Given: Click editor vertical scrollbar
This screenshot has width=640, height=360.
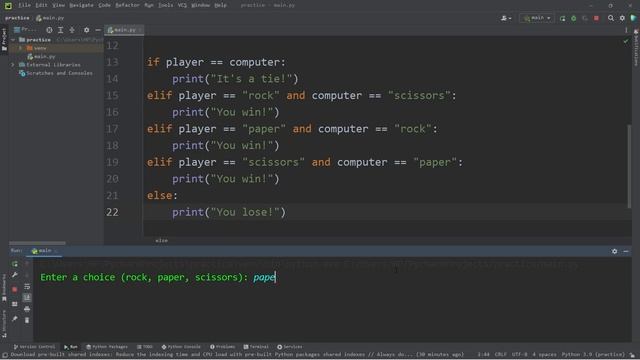Looking at the screenshot, I should (629, 166).
